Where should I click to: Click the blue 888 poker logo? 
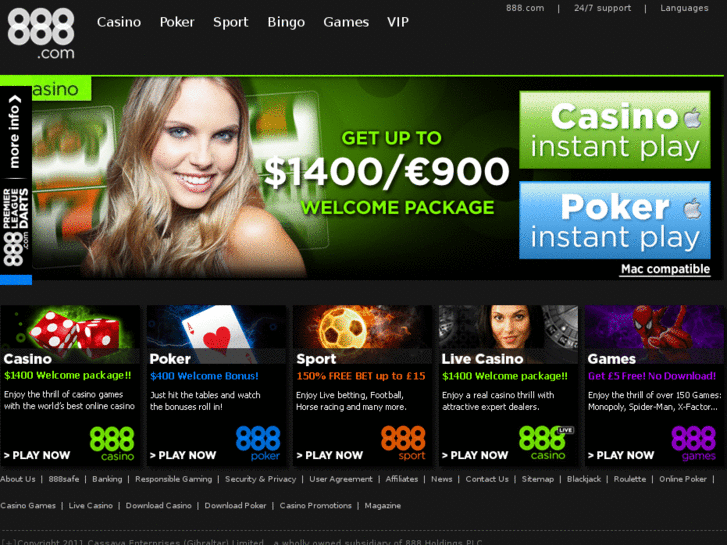click(258, 444)
